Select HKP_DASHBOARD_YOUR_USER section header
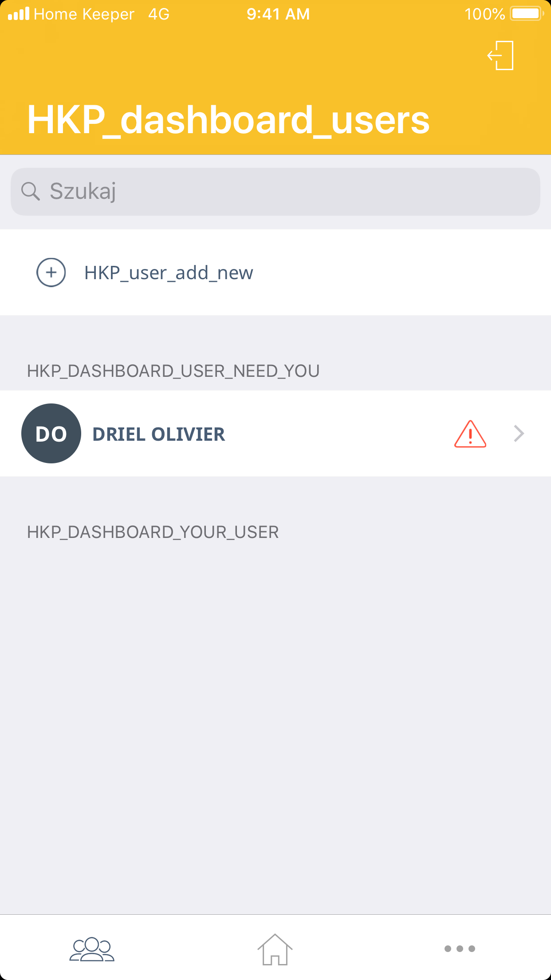The height and width of the screenshot is (980, 551). coord(153,532)
